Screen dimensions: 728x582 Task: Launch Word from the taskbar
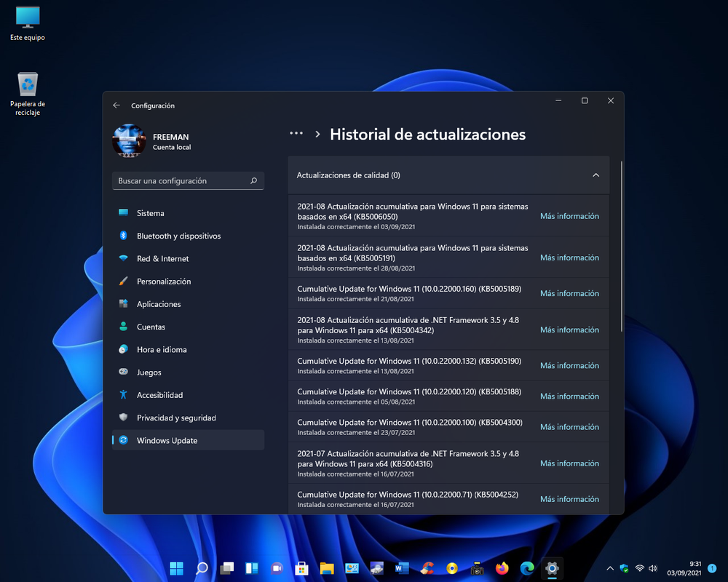coord(402,568)
